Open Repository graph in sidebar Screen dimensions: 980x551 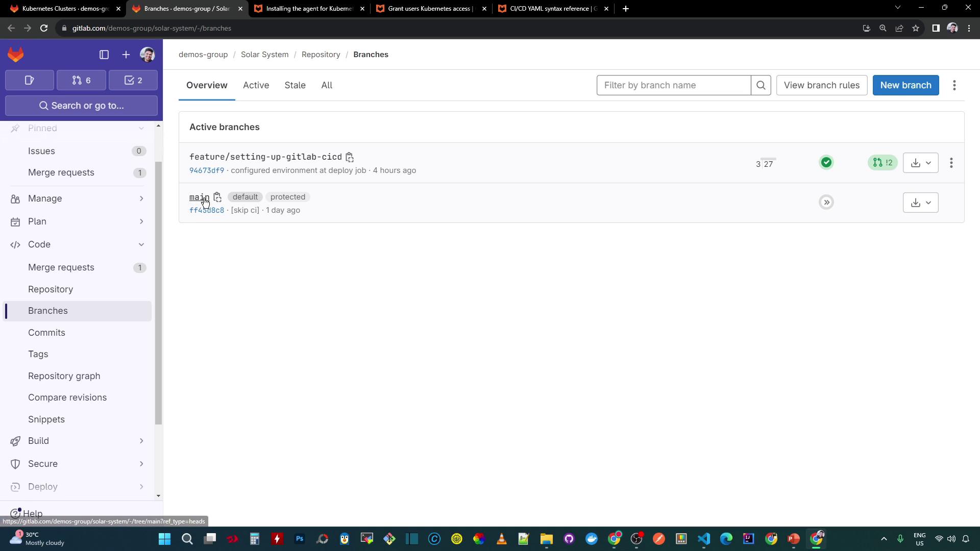click(78, 376)
